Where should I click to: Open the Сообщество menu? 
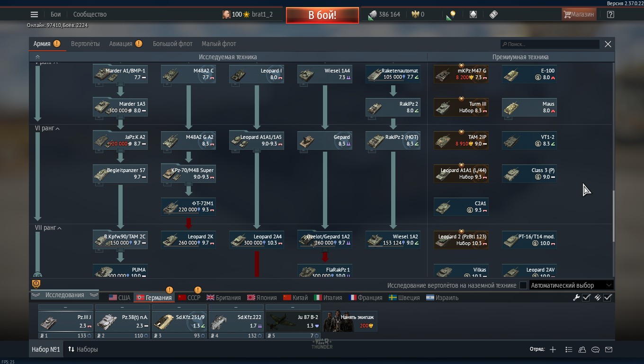point(90,14)
